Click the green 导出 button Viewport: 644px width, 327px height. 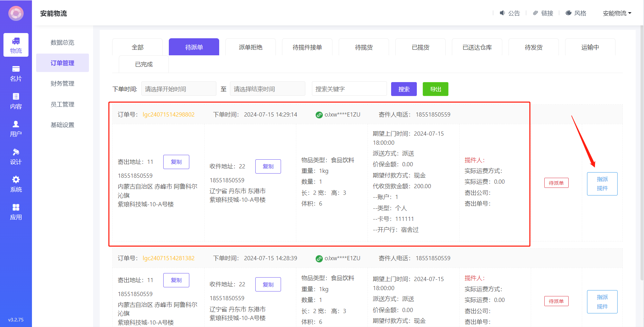pos(435,89)
